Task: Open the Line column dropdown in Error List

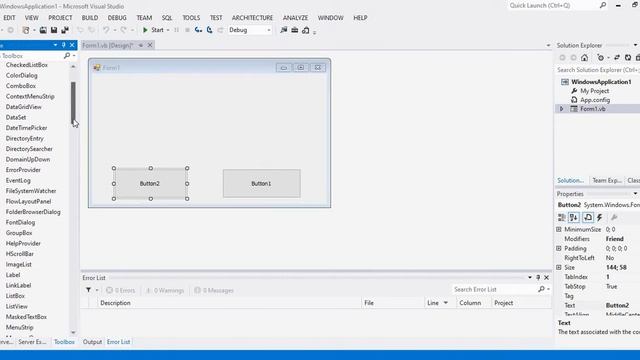Action: point(446,303)
